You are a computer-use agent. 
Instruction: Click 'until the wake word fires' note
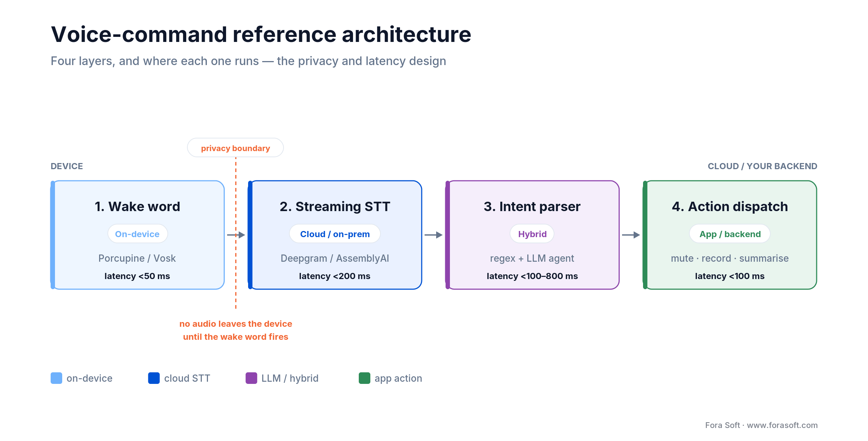click(236, 337)
